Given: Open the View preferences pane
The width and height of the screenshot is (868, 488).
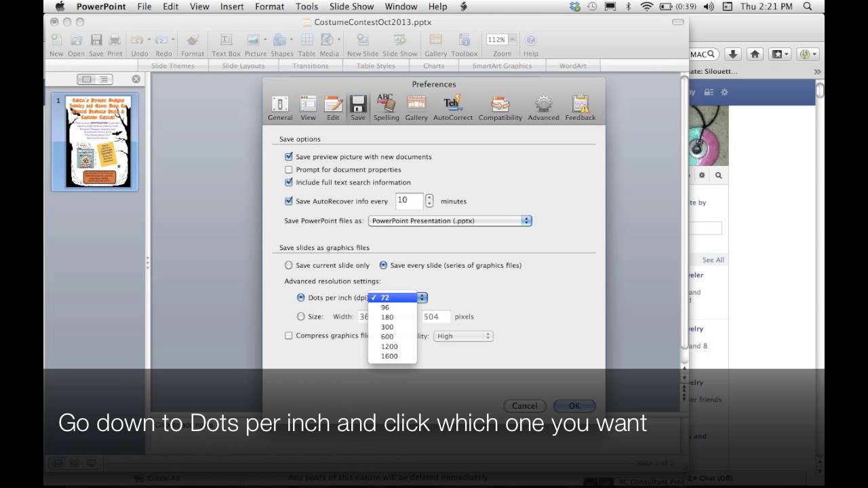Looking at the screenshot, I should (308, 108).
